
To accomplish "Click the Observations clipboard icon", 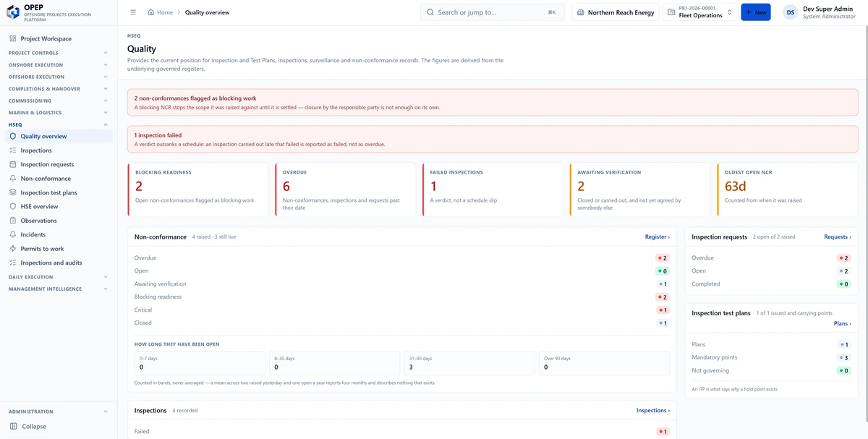I will pos(13,221).
